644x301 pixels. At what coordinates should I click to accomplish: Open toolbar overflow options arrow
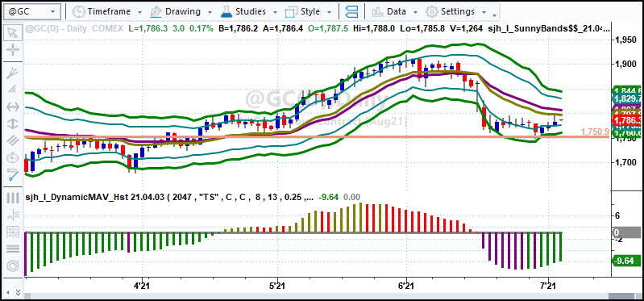[x=494, y=16]
